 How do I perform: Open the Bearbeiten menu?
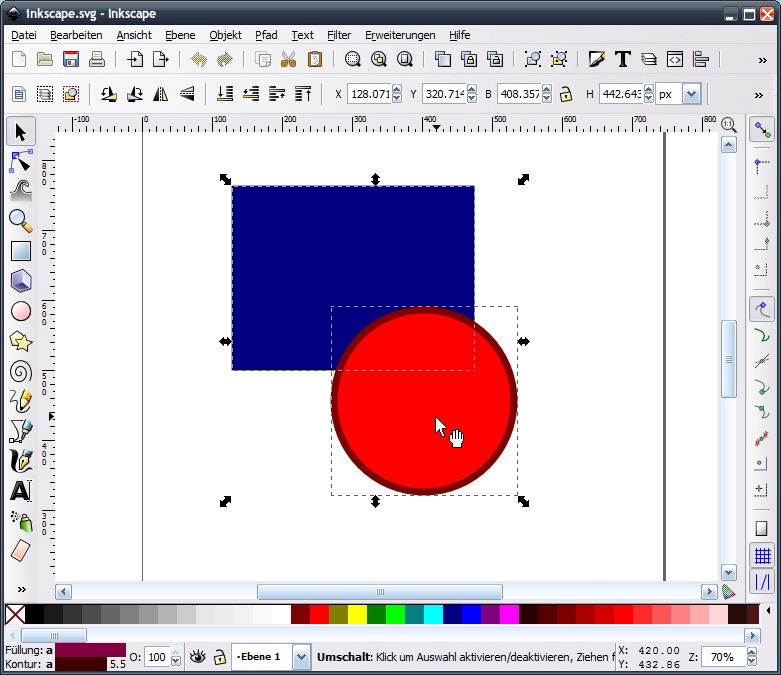pos(76,35)
